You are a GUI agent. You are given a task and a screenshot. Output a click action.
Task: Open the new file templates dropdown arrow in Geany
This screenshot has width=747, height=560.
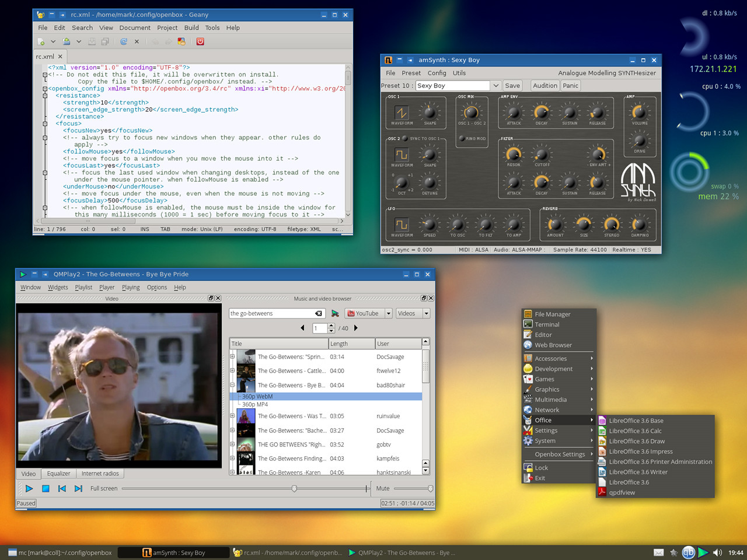tap(53, 41)
